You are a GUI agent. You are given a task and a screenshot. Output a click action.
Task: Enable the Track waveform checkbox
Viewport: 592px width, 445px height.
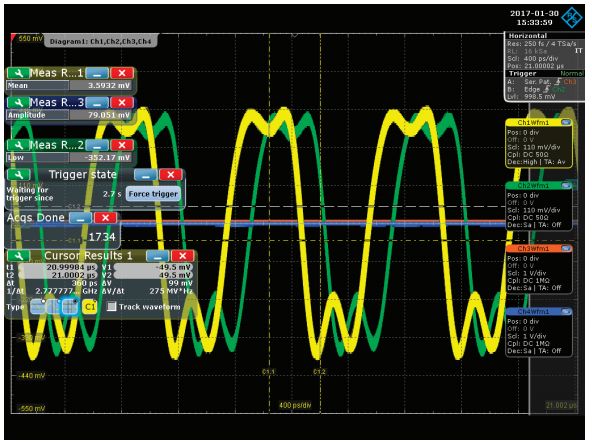click(x=111, y=306)
